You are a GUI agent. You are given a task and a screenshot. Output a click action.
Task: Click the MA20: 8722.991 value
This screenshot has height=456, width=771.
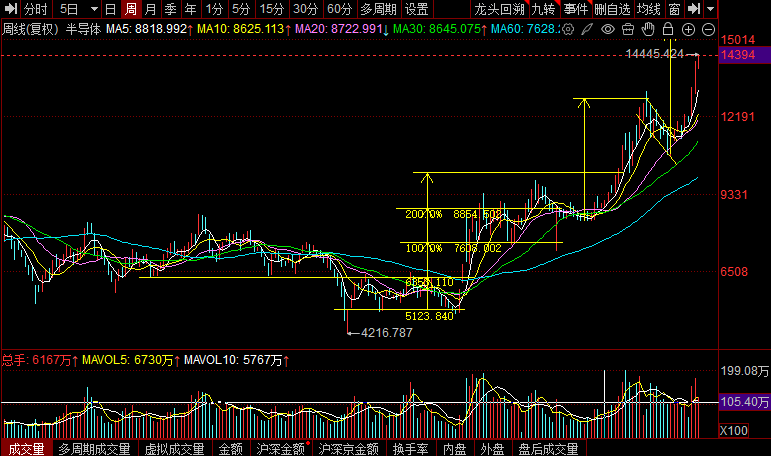(342, 29)
